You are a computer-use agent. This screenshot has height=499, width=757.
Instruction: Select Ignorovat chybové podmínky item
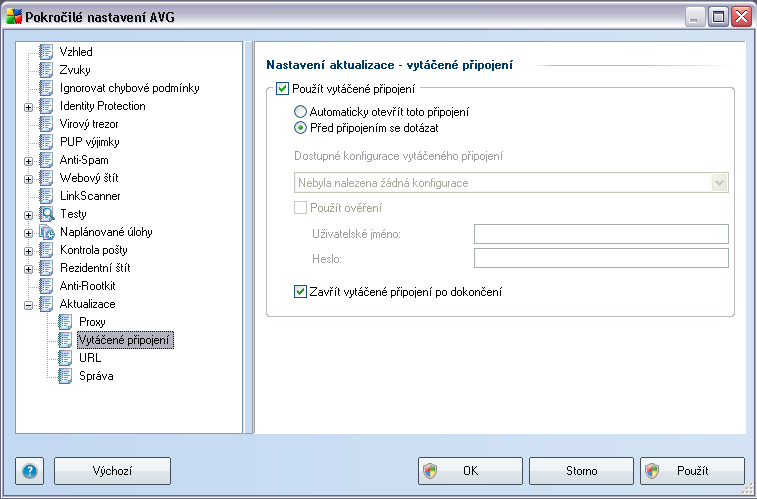(129, 88)
